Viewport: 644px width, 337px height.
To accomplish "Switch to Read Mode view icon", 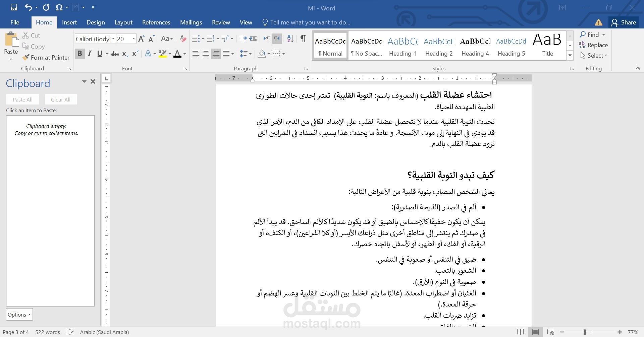I will 521,332.
